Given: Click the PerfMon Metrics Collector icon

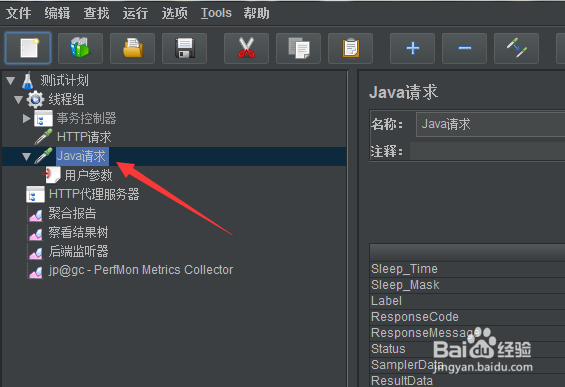Looking at the screenshot, I should [35, 271].
